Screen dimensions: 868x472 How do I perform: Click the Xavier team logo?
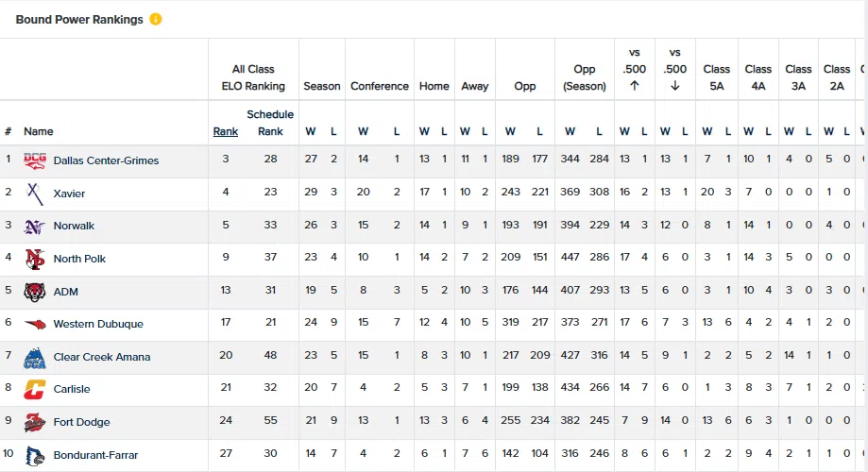coord(35,194)
